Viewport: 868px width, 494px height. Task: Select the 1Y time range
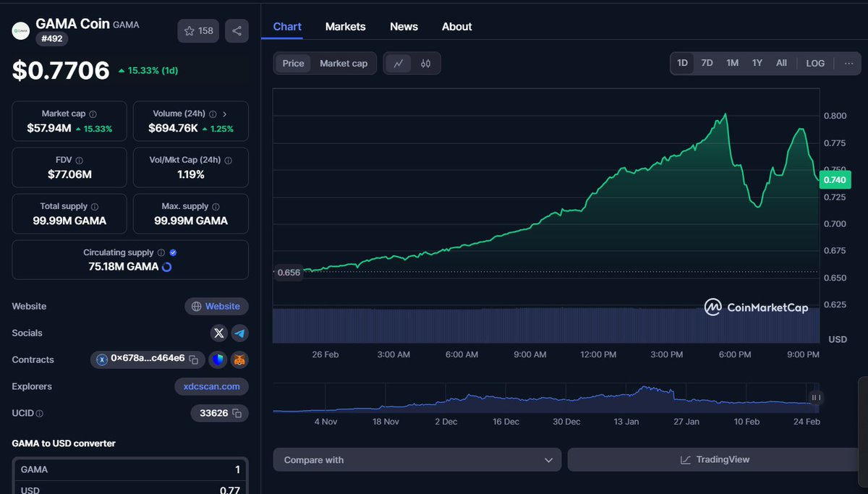pyautogui.click(x=757, y=64)
